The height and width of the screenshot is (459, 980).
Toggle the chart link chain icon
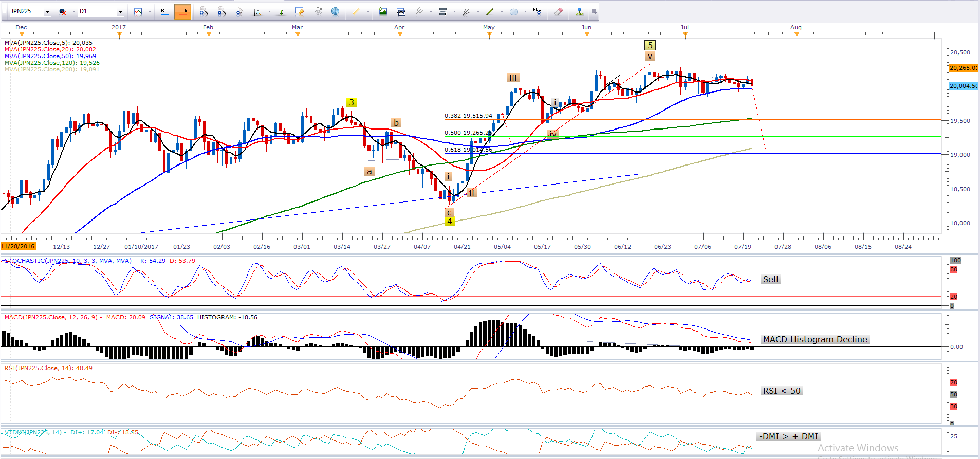(62, 11)
